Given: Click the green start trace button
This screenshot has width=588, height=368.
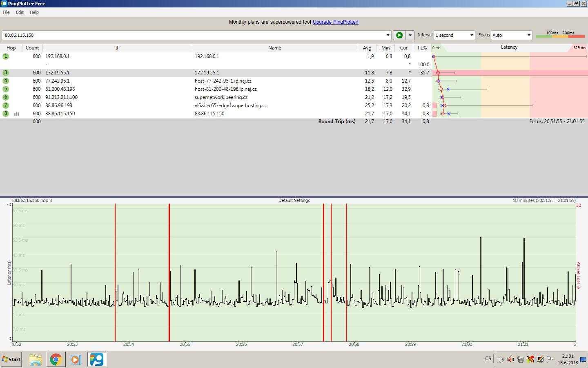Looking at the screenshot, I should point(399,35).
